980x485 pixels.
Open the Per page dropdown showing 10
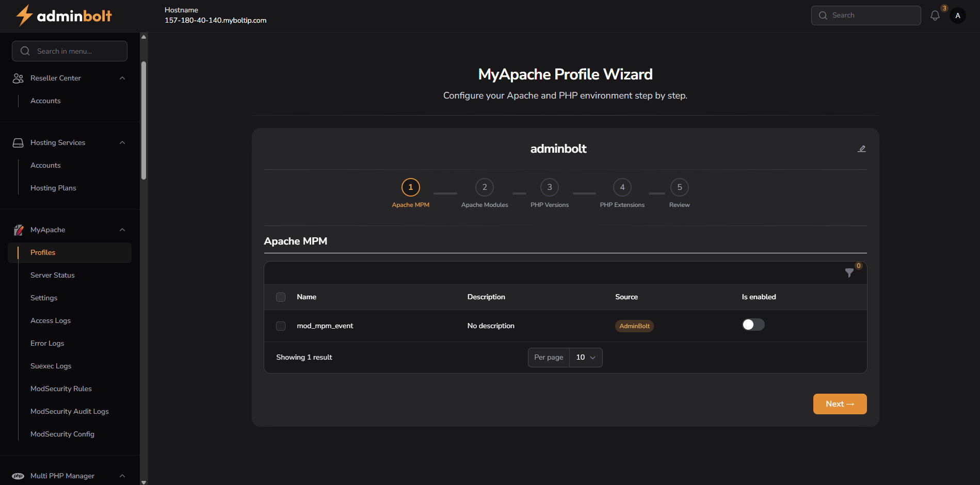coord(585,357)
